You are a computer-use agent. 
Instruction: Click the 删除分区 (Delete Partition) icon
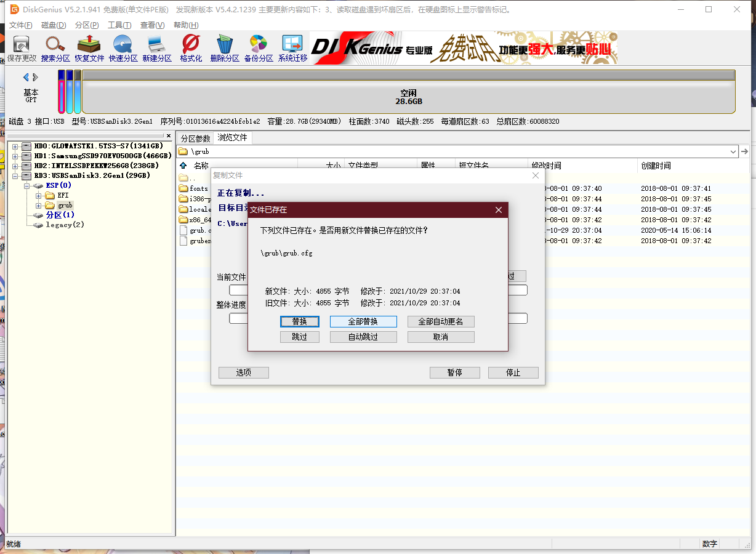point(225,48)
